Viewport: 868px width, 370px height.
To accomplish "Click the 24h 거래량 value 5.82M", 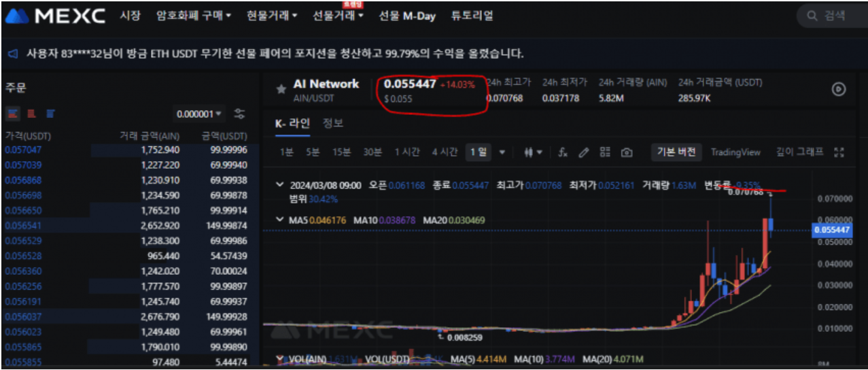I will pos(612,99).
